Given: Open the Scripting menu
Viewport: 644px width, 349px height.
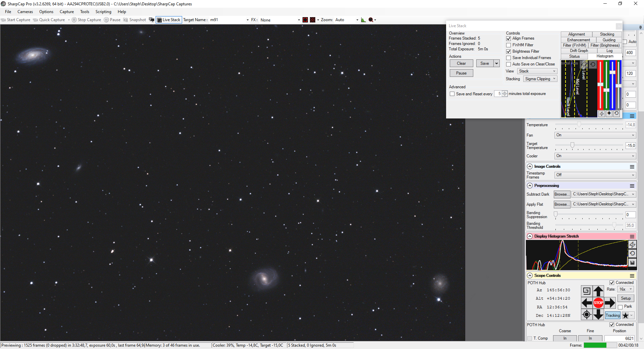Looking at the screenshot, I should coord(103,12).
